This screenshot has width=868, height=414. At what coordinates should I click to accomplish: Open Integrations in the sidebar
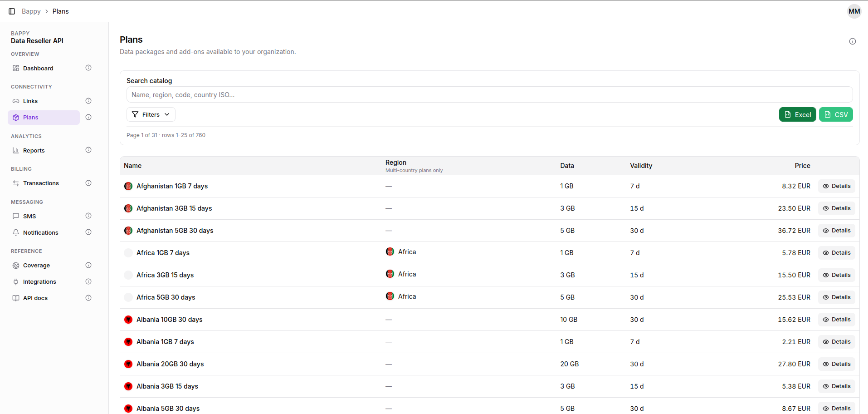tap(44, 281)
